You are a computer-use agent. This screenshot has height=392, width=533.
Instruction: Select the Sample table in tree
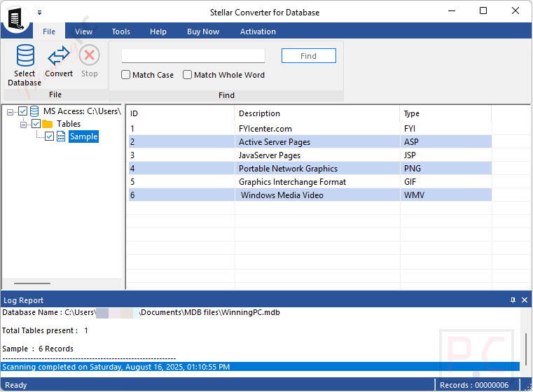pos(83,136)
